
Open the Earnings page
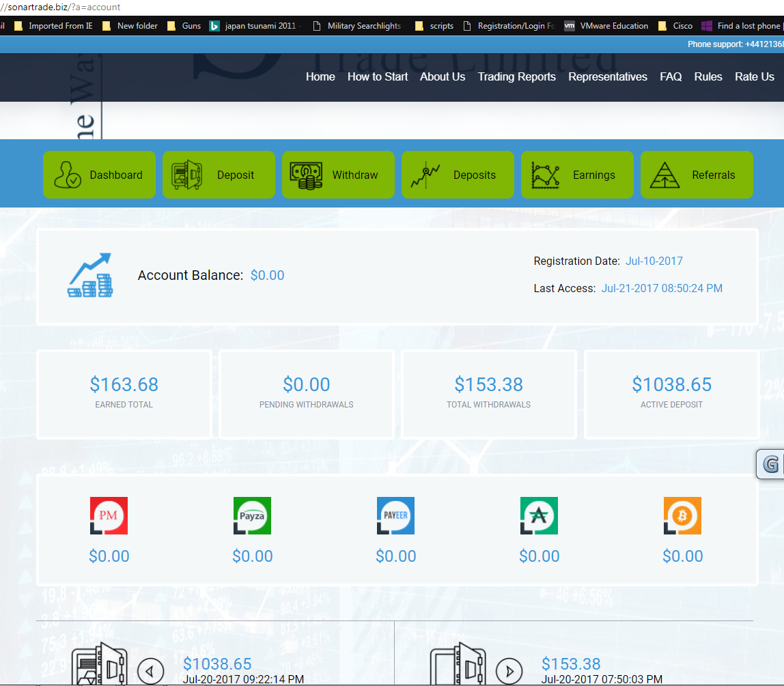click(577, 175)
